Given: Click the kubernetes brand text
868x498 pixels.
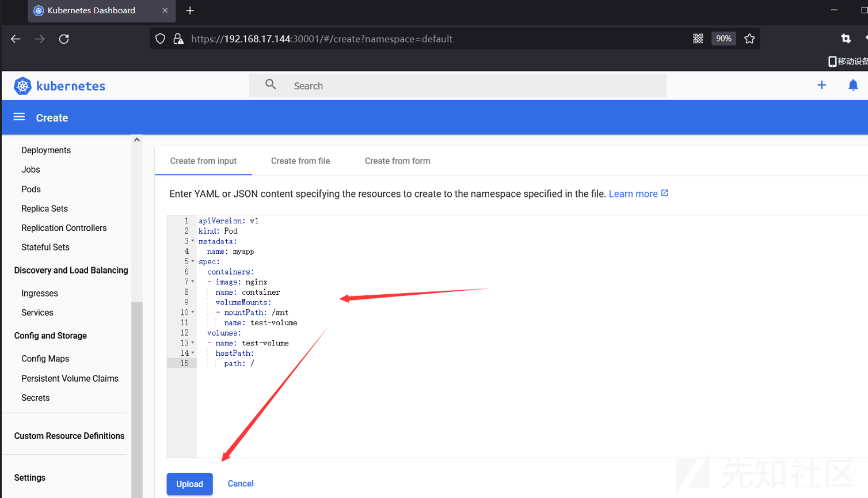Looking at the screenshot, I should point(71,86).
